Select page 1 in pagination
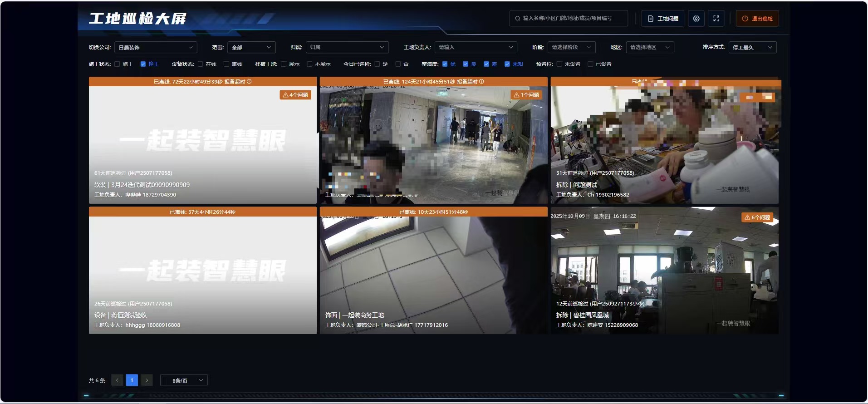This screenshot has width=868, height=404. click(132, 380)
